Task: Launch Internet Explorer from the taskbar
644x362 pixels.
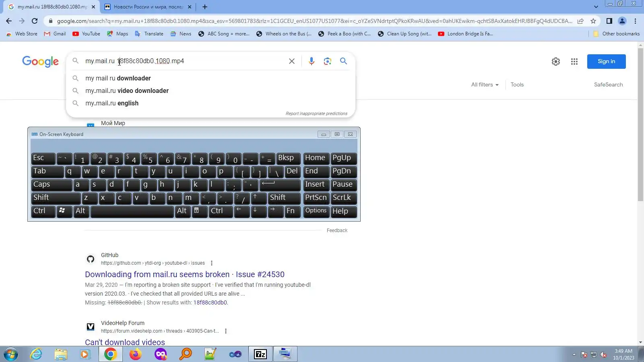Action: pyautogui.click(x=36, y=354)
